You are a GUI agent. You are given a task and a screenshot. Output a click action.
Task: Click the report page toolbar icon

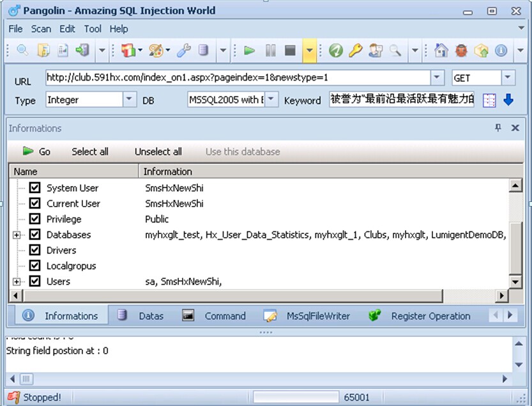click(63, 51)
